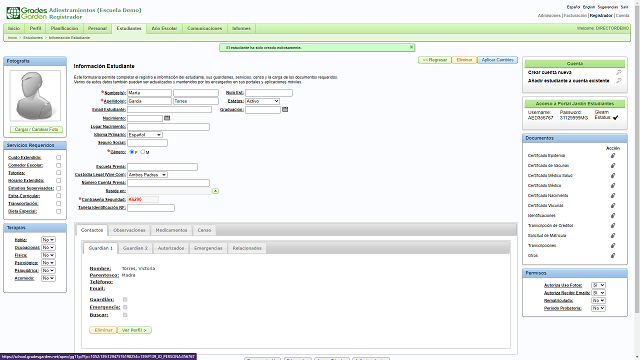Check the Estudios Supervisados checkbox
Screen dimensions: 640x360
tap(58, 188)
